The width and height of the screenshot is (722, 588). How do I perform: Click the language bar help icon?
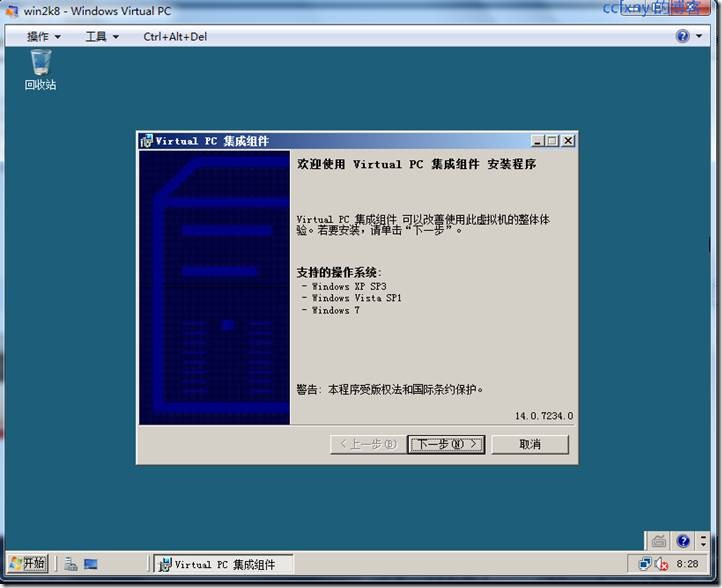pyautogui.click(x=683, y=541)
